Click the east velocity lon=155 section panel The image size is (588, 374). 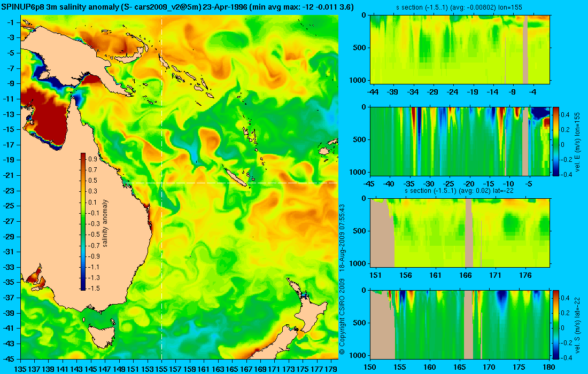[x=460, y=141]
